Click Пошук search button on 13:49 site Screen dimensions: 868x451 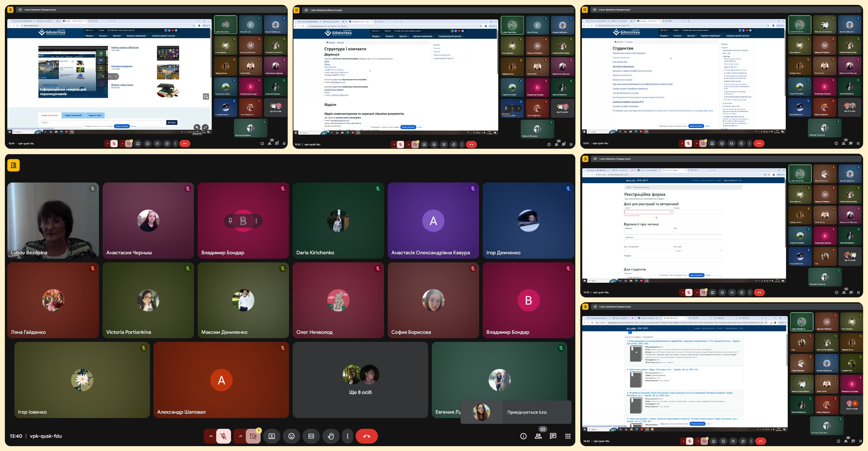pyautogui.click(x=172, y=122)
